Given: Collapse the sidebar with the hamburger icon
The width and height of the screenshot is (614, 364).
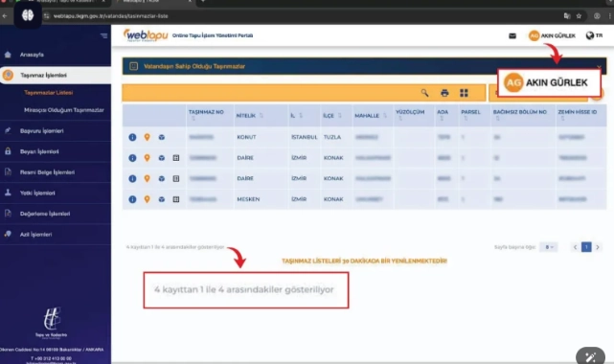Looking at the screenshot, I should point(103,36).
